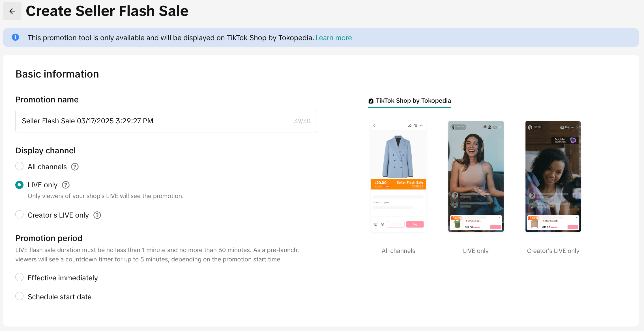Screen dimensions: 644x331
Task: Click help icon beside LIVE only
Action: point(66,185)
